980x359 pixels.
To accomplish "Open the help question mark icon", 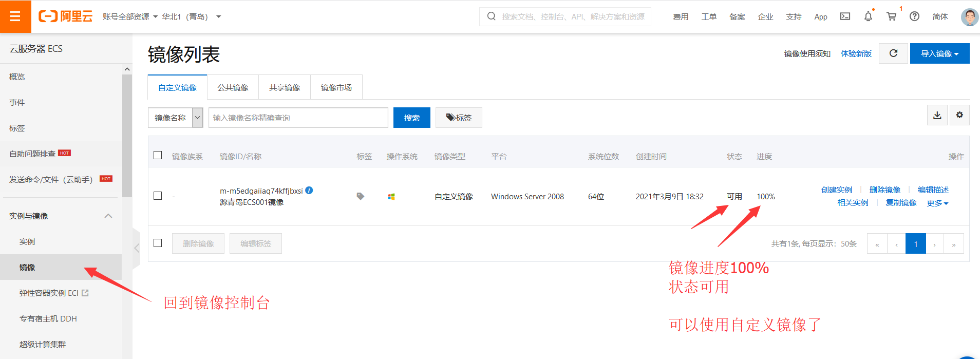I will click(914, 16).
